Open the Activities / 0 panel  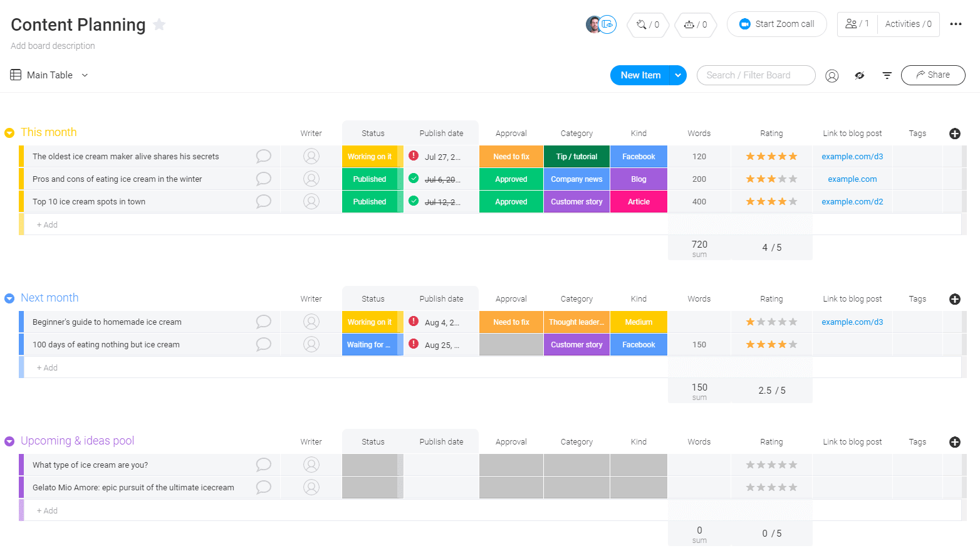(x=908, y=23)
